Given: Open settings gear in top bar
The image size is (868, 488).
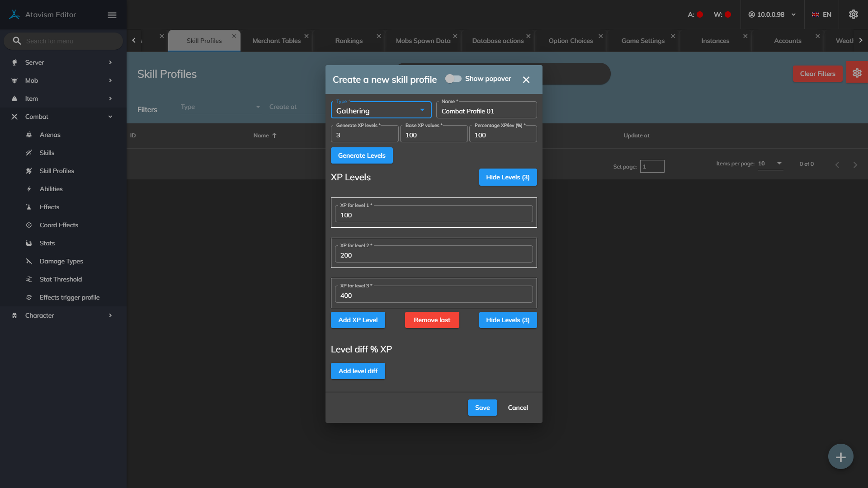Looking at the screenshot, I should [x=853, y=14].
